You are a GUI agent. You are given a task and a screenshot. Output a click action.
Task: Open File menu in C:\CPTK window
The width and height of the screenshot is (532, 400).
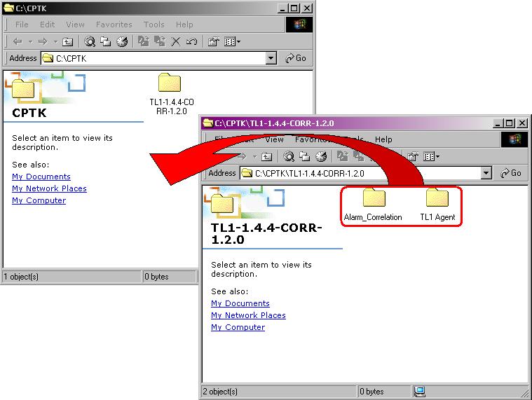point(22,25)
